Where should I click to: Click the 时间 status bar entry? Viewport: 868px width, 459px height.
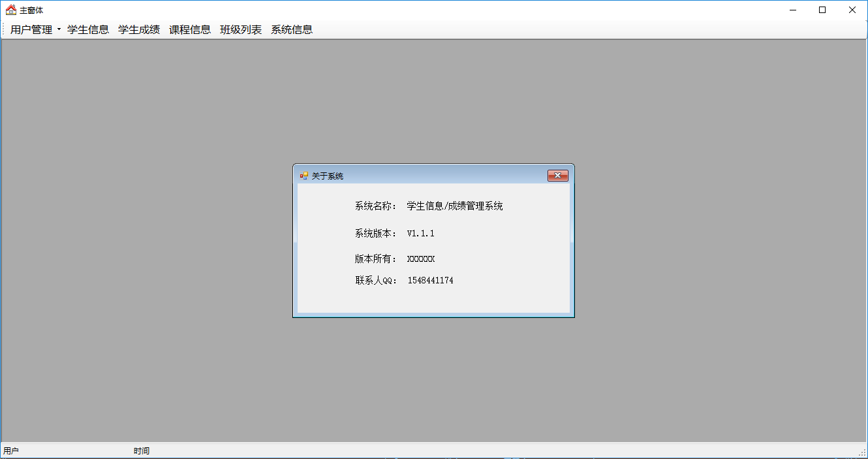point(142,451)
